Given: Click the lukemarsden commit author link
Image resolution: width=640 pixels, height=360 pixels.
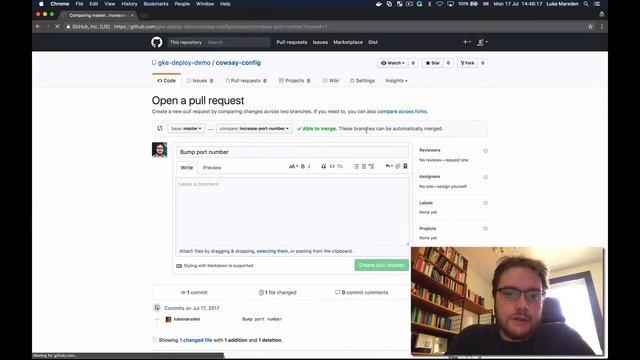Looking at the screenshot, I should click(x=187, y=319).
